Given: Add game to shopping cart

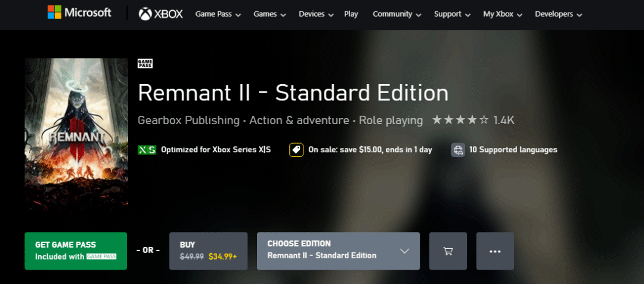Looking at the screenshot, I should (x=448, y=251).
